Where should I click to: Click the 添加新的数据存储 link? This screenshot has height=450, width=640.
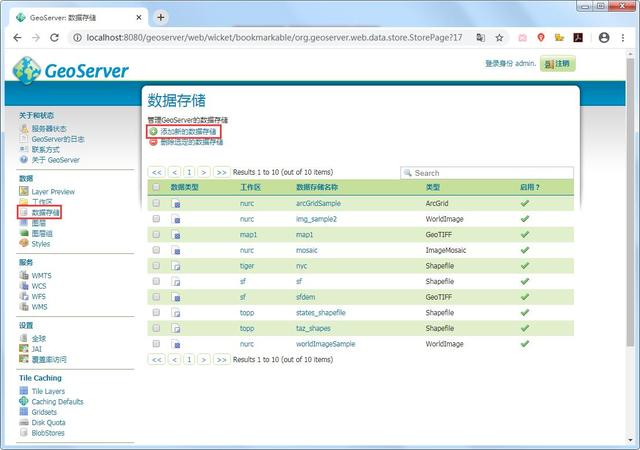tap(188, 131)
